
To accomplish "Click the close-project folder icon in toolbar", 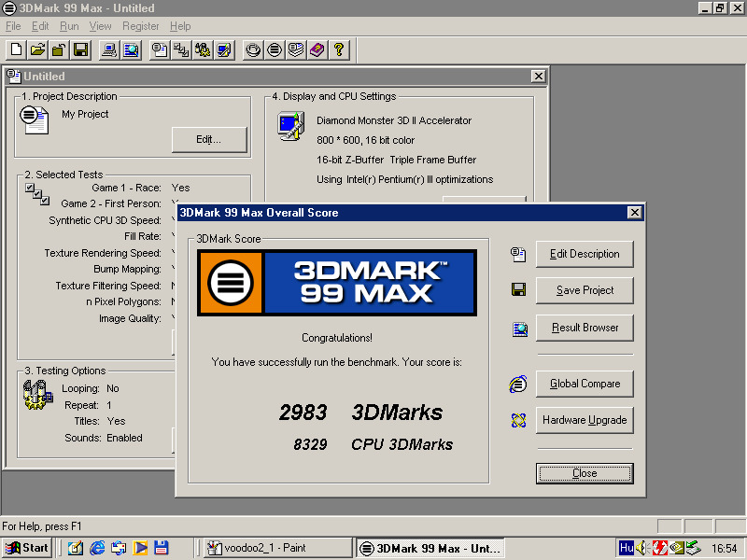I will 59,49.
